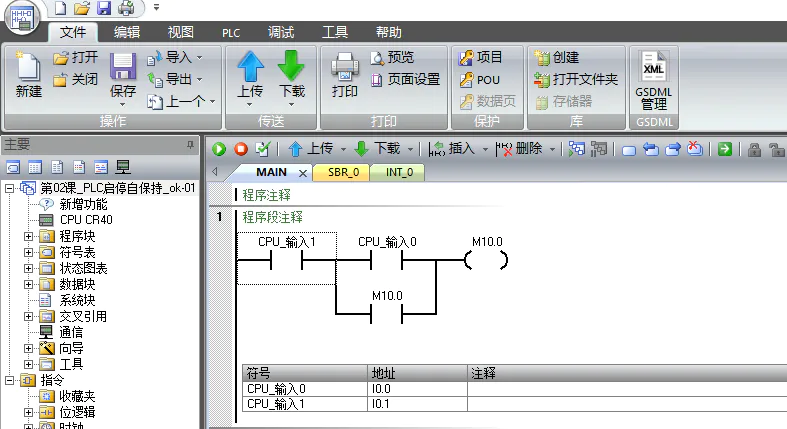Image resolution: width=787 pixels, height=429 pixels.
Task: Switch to the 调试 ribbon tab
Action: (281, 32)
